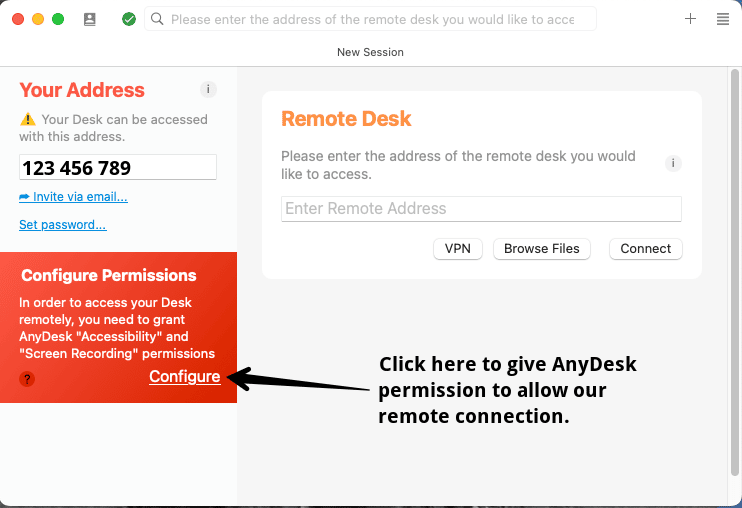Add a new session with plus icon
Viewport: 742px width, 508px height.
pos(690,18)
